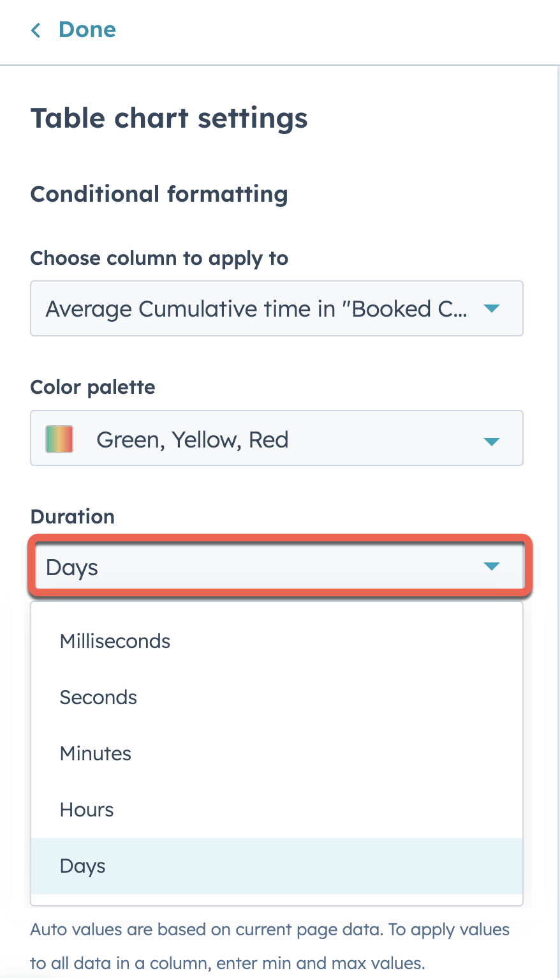Click Done to finish chart settings
The height and width of the screenshot is (978, 560).
[87, 29]
